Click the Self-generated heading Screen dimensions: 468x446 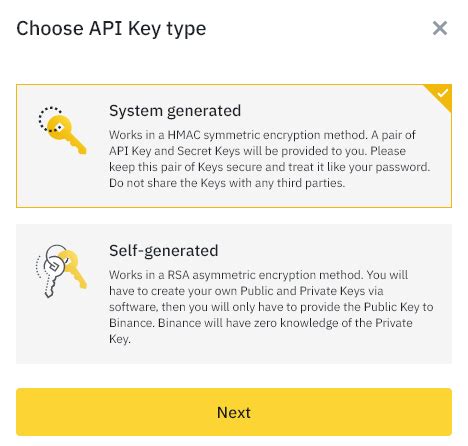[164, 251]
